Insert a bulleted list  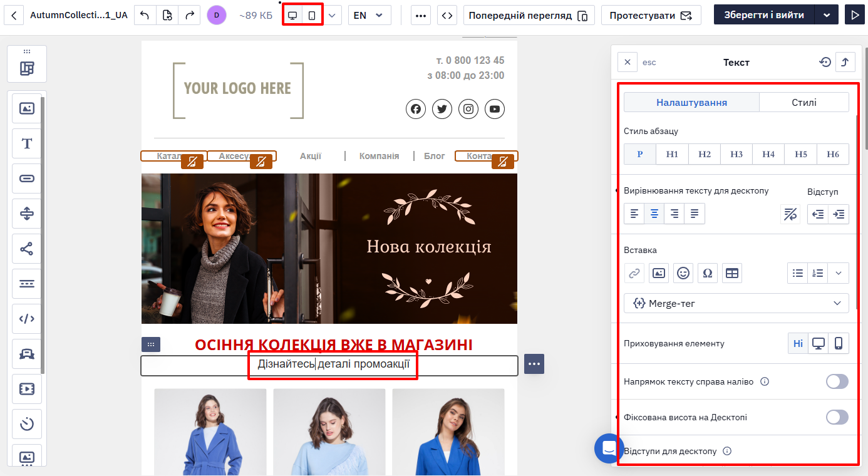pos(798,273)
